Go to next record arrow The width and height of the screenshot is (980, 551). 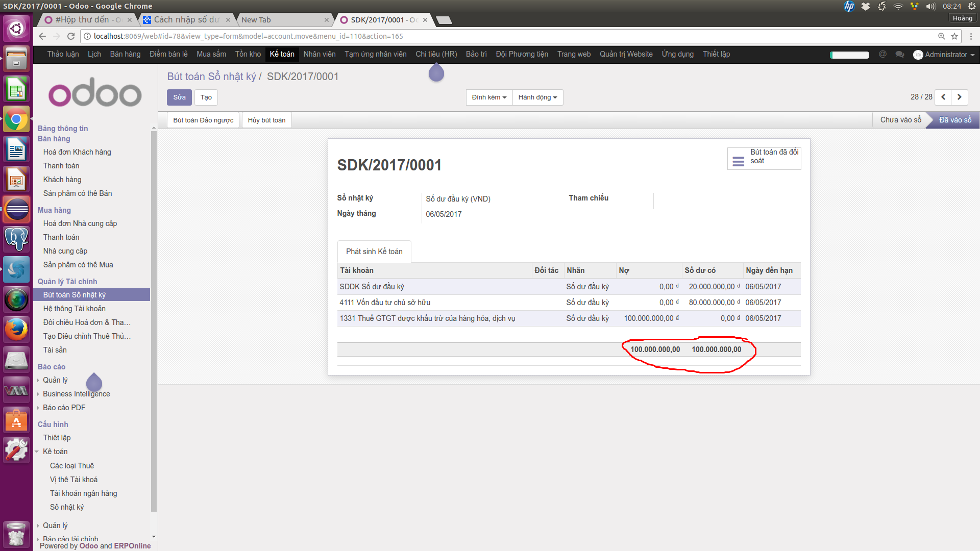click(960, 97)
